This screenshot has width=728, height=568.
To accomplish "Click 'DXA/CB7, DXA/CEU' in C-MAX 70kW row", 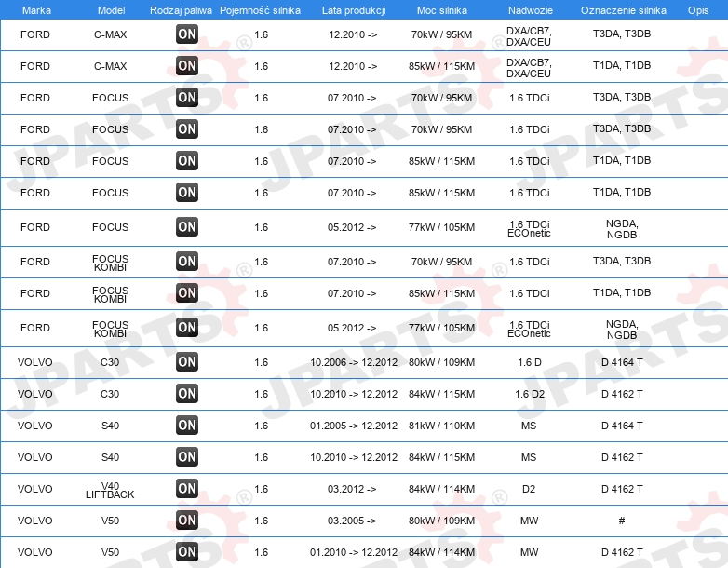I will [x=529, y=36].
